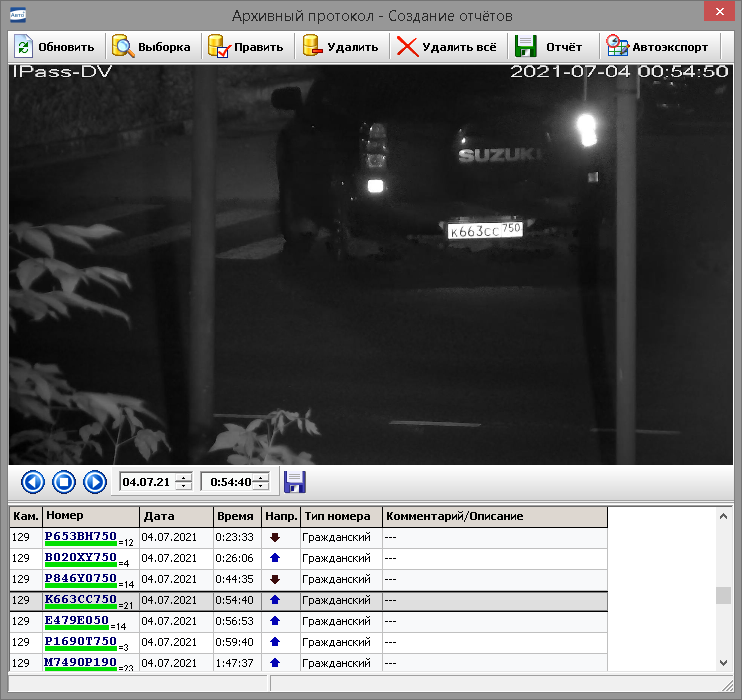Select the plate entry E479EO50
Screen dimensions: 742x700
coord(77,621)
